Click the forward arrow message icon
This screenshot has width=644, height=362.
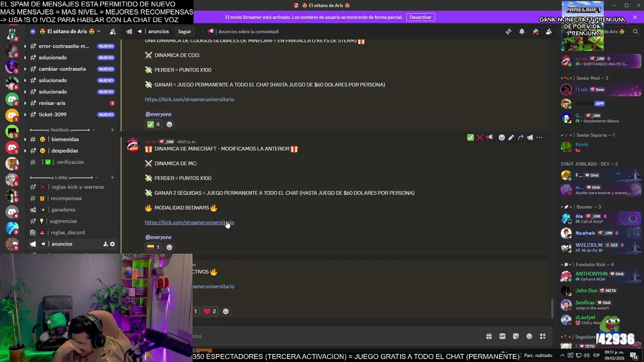[x=521, y=137]
